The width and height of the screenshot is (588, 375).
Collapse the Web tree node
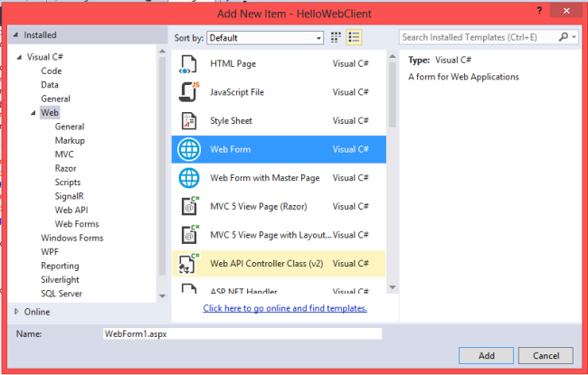pyautogui.click(x=33, y=113)
